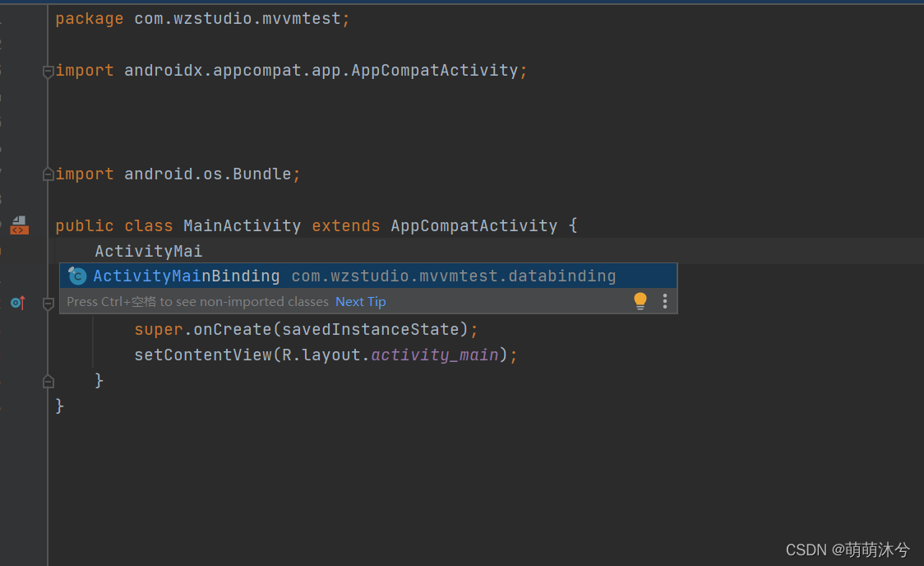This screenshot has width=924, height=566.
Task: Click the savedInstanceState argument
Action: coord(369,330)
